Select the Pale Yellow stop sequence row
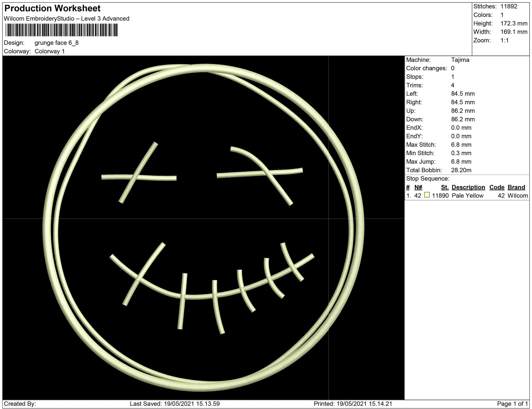This screenshot has width=532, height=409. click(x=467, y=196)
